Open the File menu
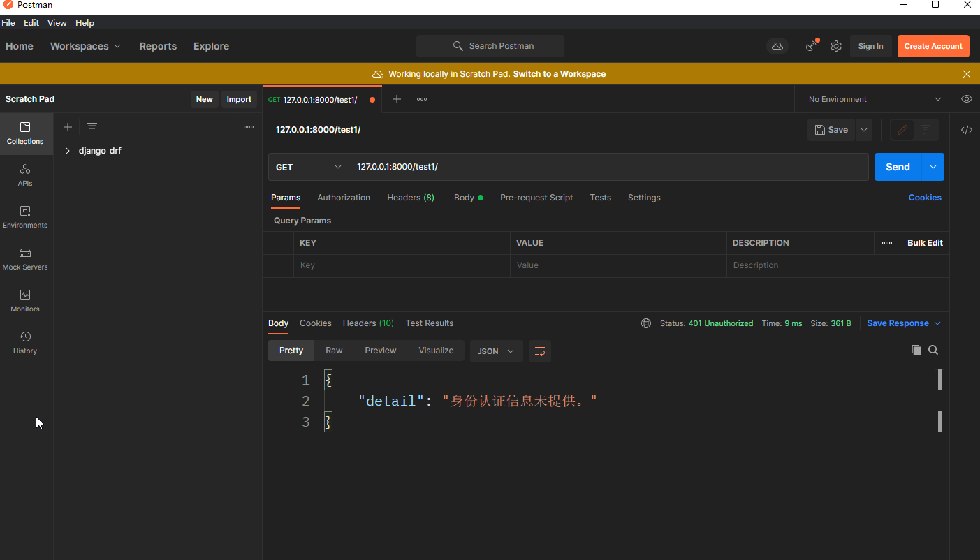 click(8, 23)
